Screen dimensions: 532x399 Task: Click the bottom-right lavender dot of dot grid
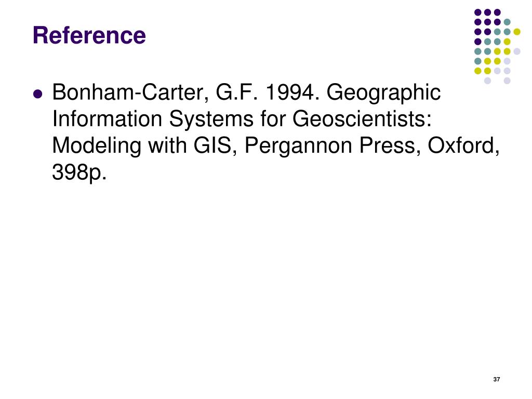click(x=507, y=81)
